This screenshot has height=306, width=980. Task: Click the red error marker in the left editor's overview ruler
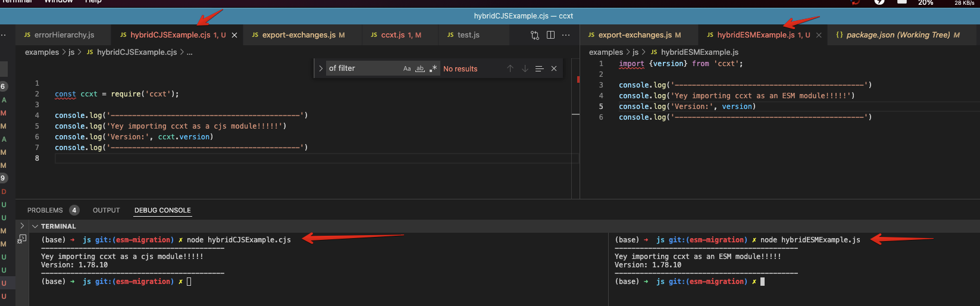tap(578, 79)
